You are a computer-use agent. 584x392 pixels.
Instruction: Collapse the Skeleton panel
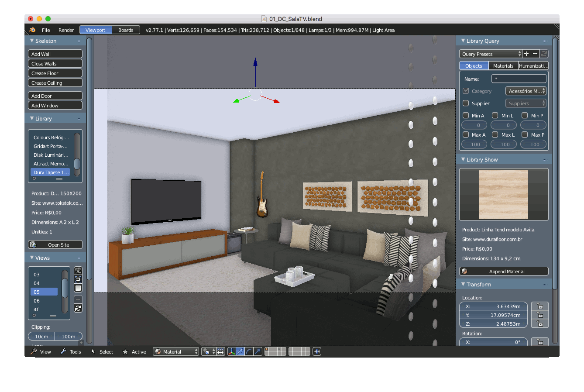pyautogui.click(x=32, y=41)
